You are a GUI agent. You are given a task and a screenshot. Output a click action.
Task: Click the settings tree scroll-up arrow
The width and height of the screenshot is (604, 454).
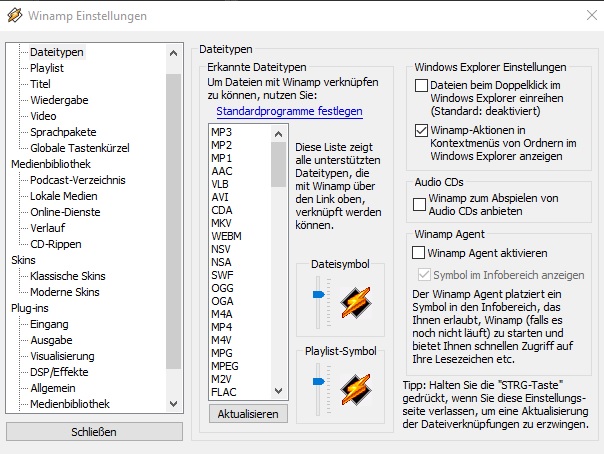point(174,54)
